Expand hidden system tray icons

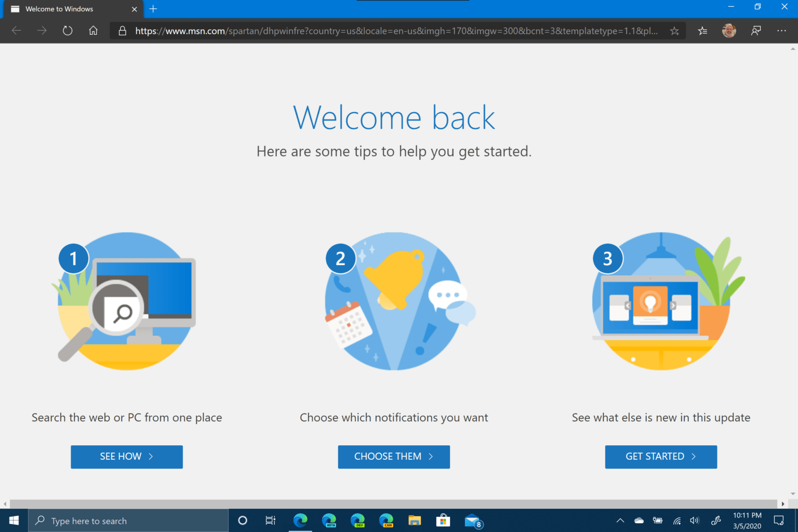click(x=620, y=521)
